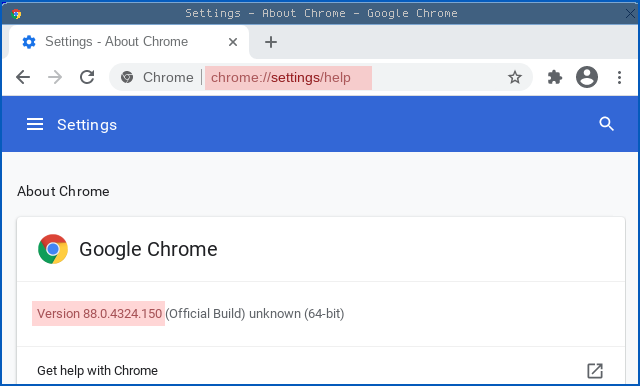Image resolution: width=640 pixels, height=386 pixels.
Task: Click the Google Chrome logo
Action: coord(53,249)
